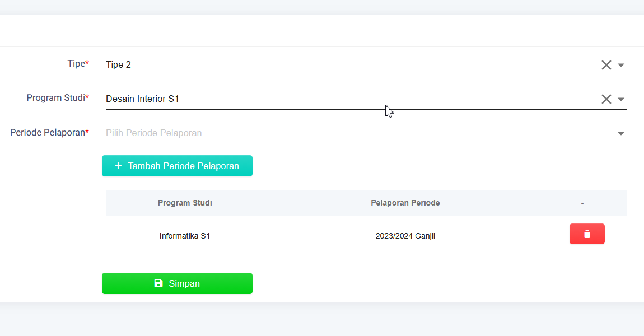
Task: Select the 2023/2024 Ganjil table cell
Action: click(x=405, y=236)
